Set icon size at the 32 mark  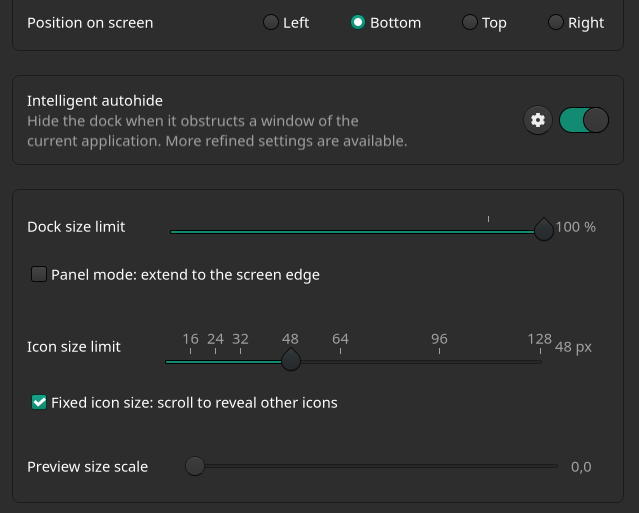(x=240, y=360)
